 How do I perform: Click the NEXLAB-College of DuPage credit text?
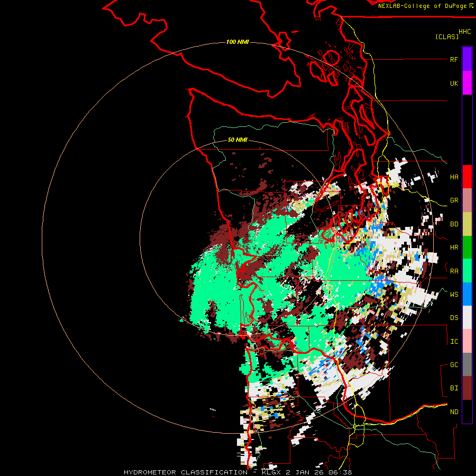422,6
